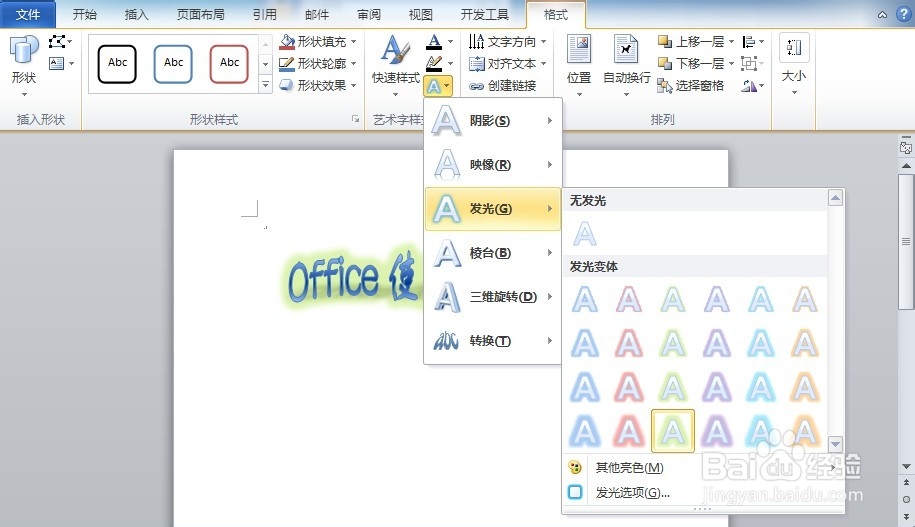Open 形状填充 shape fill dropdown
Screen dimensions: 915x527
[318, 41]
